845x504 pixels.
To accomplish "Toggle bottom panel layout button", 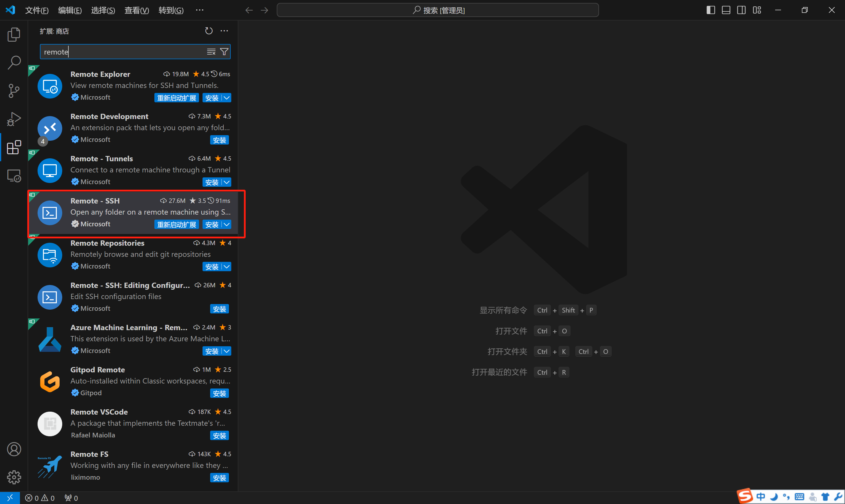I will coord(726,10).
